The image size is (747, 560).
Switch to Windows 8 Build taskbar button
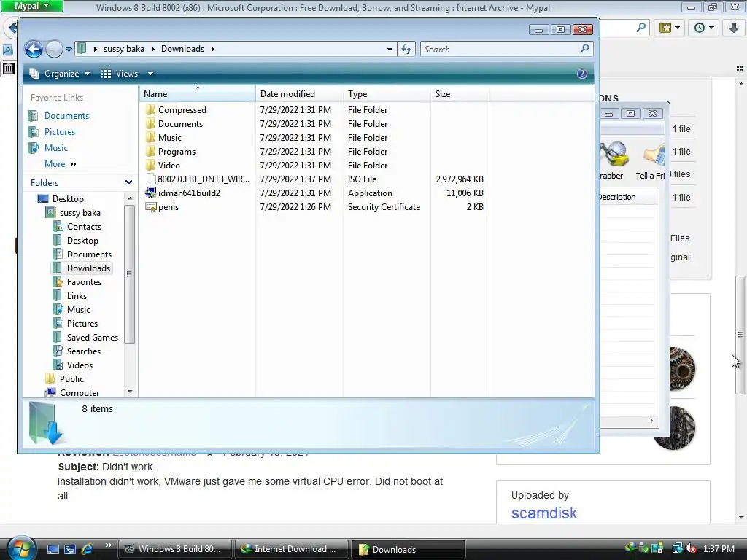coord(175,549)
